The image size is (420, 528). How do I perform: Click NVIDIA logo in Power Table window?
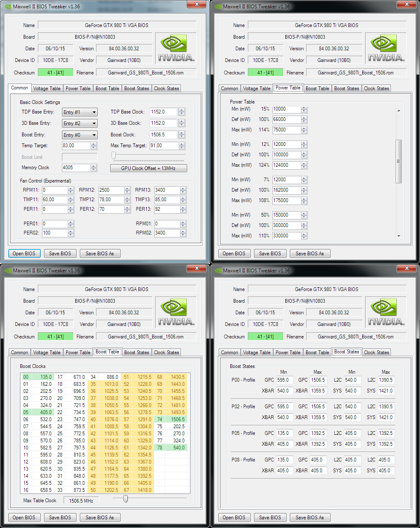click(386, 49)
